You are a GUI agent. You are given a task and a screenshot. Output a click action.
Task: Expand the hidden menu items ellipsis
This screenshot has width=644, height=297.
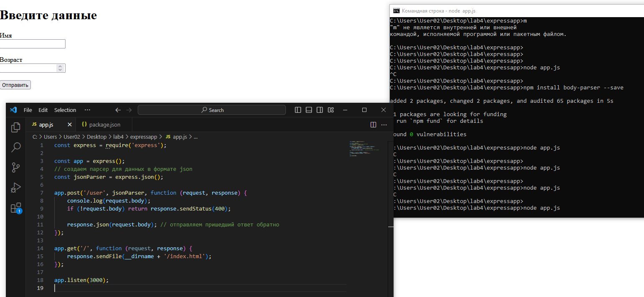pyautogui.click(x=87, y=110)
